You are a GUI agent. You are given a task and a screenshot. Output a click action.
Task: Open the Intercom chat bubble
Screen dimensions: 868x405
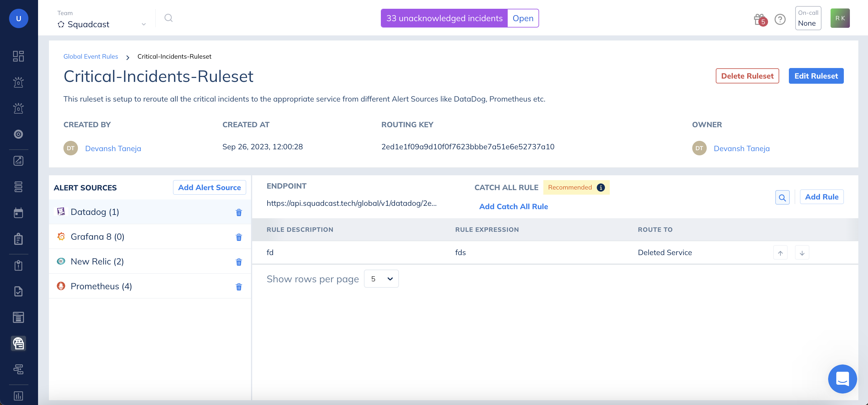tap(843, 379)
